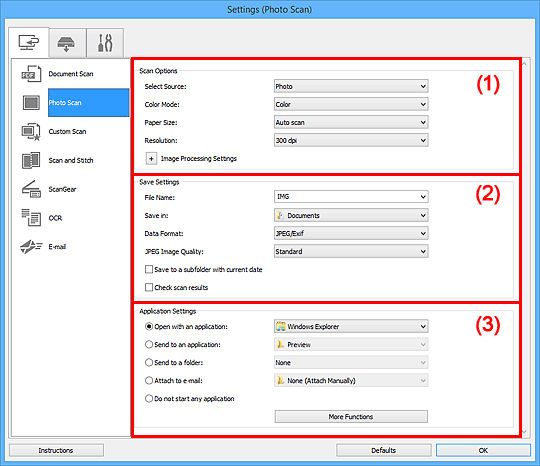Click the Document Scan PDF icon
This screenshot has height=466, width=540.
click(31, 74)
